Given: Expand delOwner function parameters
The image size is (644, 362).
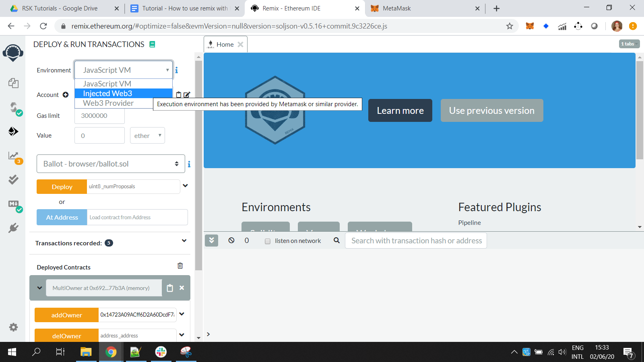Looking at the screenshot, I should coord(182,335).
